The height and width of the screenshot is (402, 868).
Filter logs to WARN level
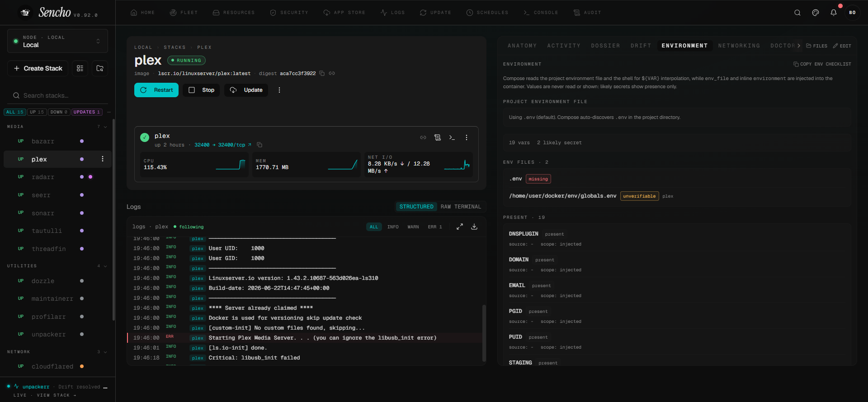(413, 227)
